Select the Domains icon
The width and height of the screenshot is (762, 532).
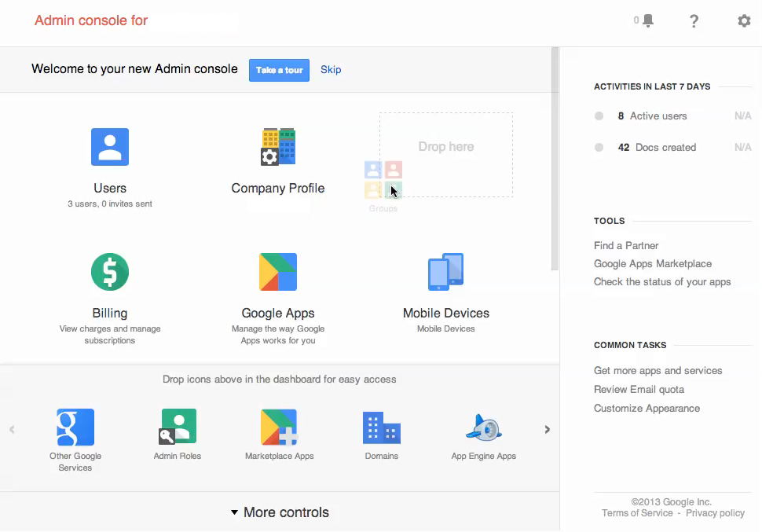(382, 428)
